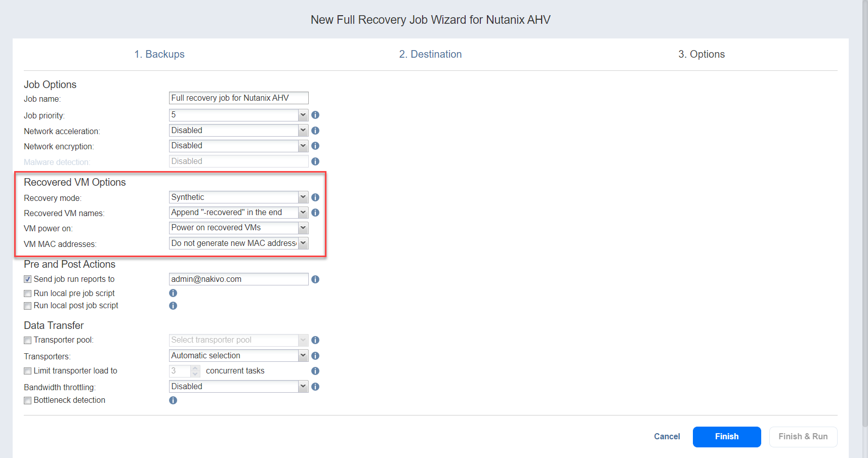Viewport: 868px width, 458px height.
Task: Click info icon for Recovered VM names
Action: (315, 213)
